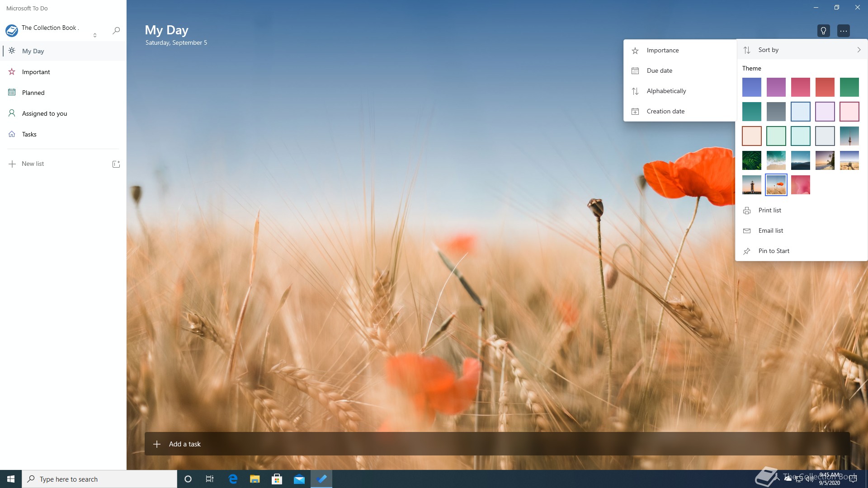Click the pin icon beside Pin to Start
Viewport: 868px width, 488px height.
pos(747,251)
